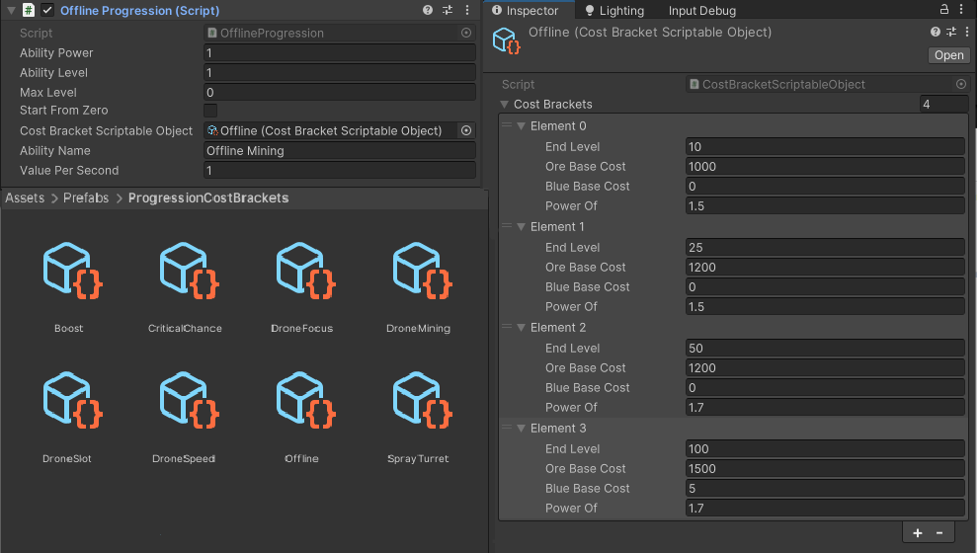Add a new cost bracket with plus button

(x=918, y=533)
